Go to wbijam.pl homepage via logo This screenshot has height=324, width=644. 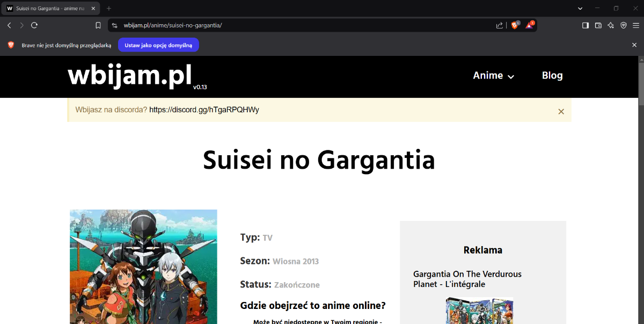[129, 76]
